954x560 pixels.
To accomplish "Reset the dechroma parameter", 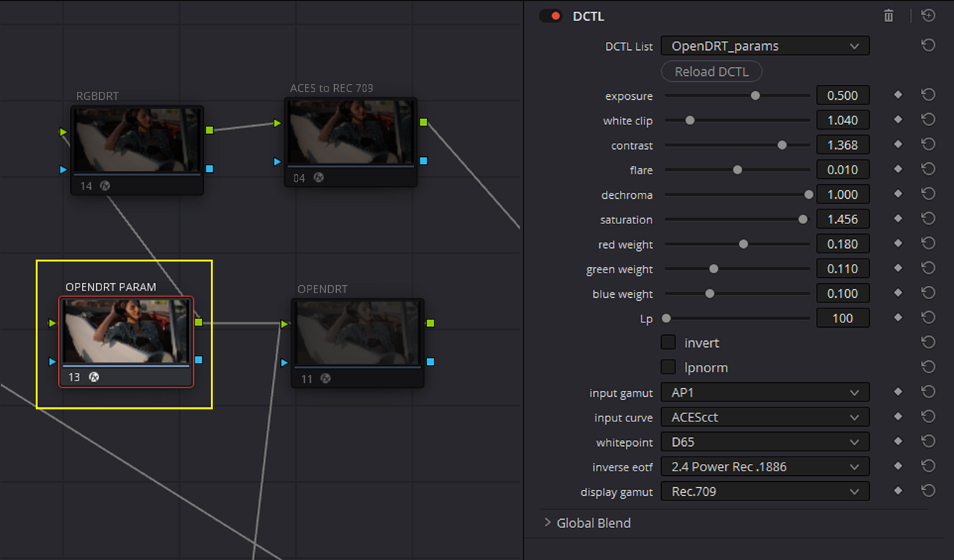I will point(928,194).
